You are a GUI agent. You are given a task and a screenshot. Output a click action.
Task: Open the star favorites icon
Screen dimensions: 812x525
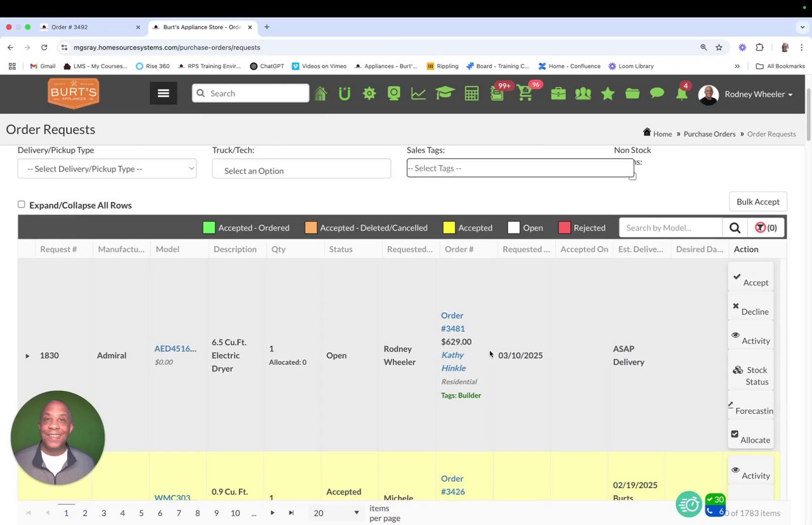click(608, 94)
